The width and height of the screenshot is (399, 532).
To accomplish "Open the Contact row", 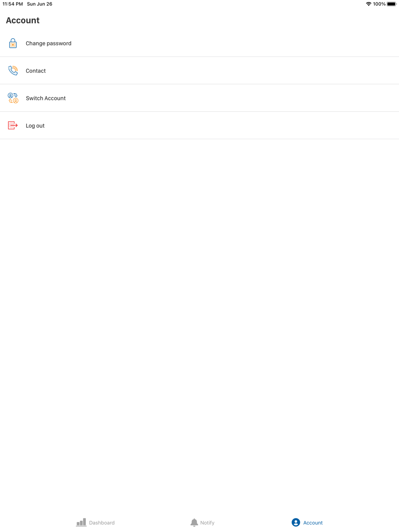I will [199, 71].
